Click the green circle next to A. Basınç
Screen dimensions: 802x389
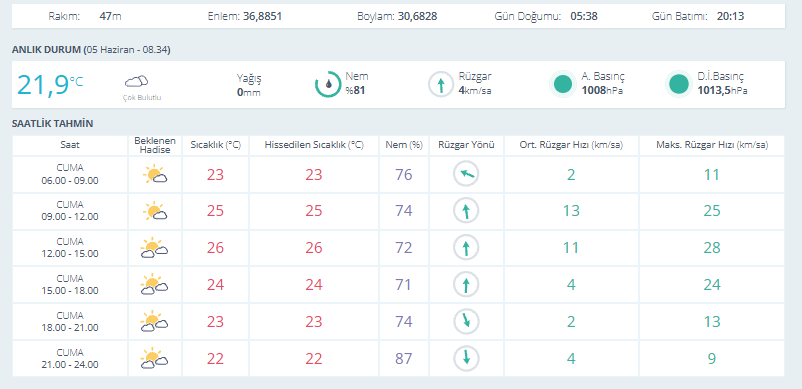point(563,84)
